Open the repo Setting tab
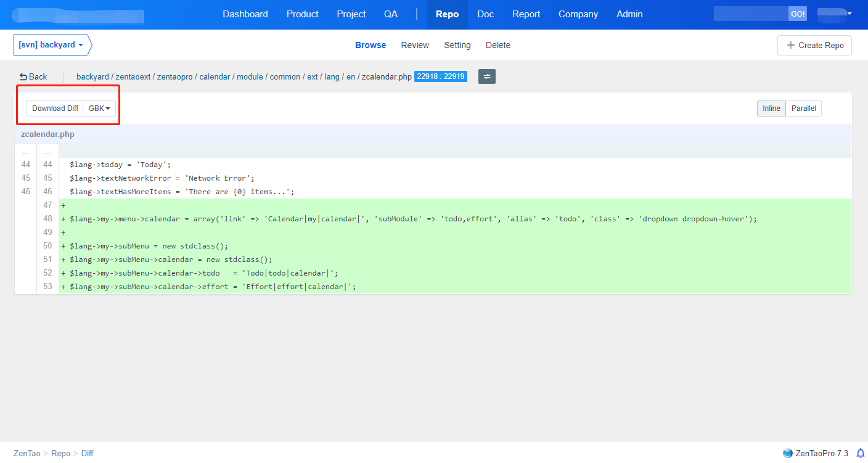Image resolution: width=868 pixels, height=463 pixels. [457, 45]
